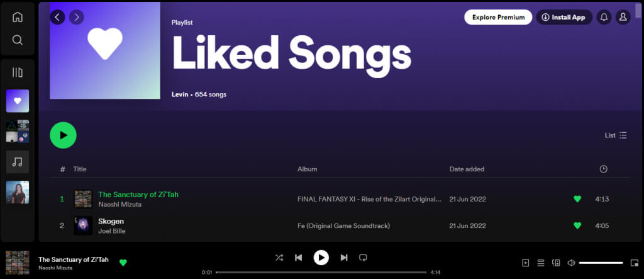Open the Search page
The image size is (644, 279).
coord(18,40)
